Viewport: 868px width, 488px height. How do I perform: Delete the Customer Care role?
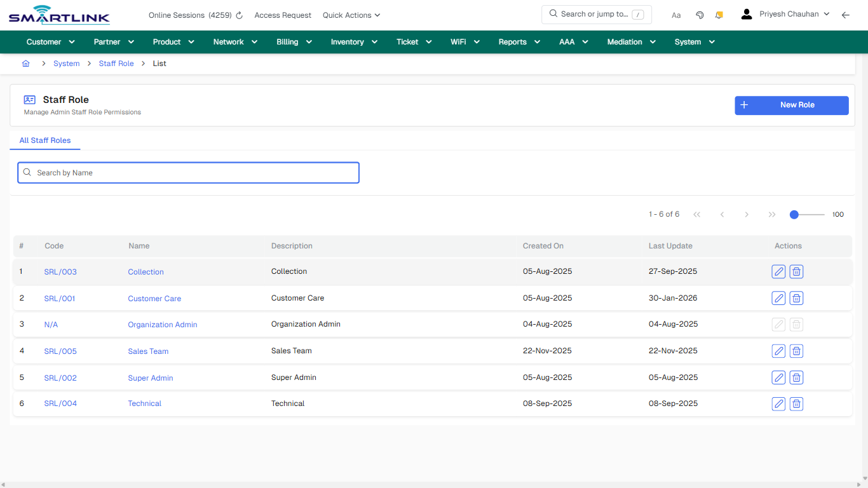click(x=796, y=297)
